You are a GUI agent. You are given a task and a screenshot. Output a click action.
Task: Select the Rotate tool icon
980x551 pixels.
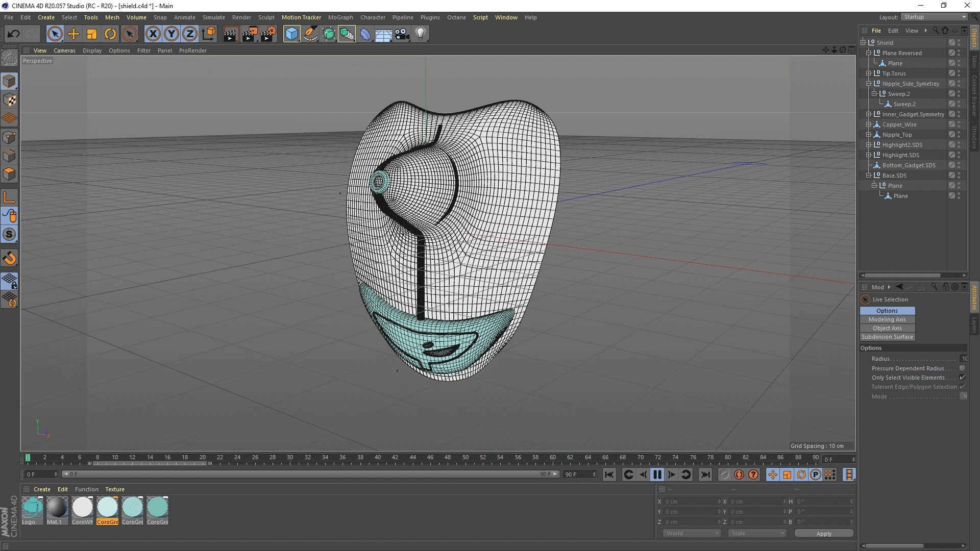pos(110,34)
